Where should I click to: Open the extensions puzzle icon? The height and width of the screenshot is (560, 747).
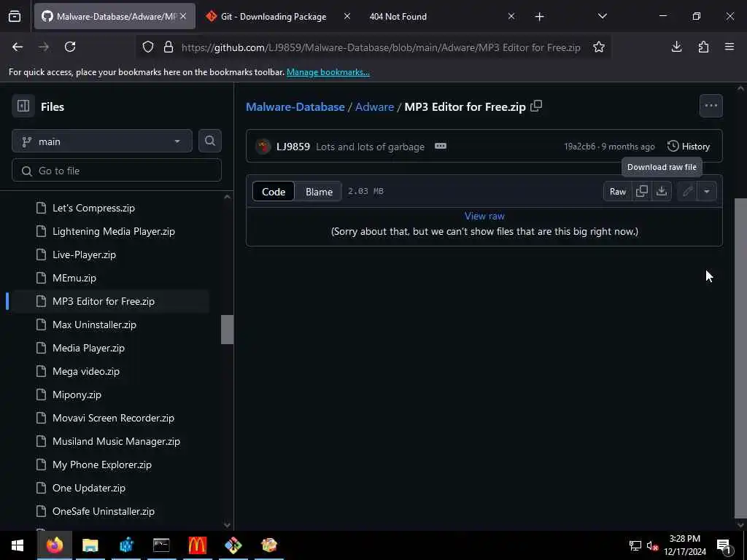pyautogui.click(x=703, y=47)
